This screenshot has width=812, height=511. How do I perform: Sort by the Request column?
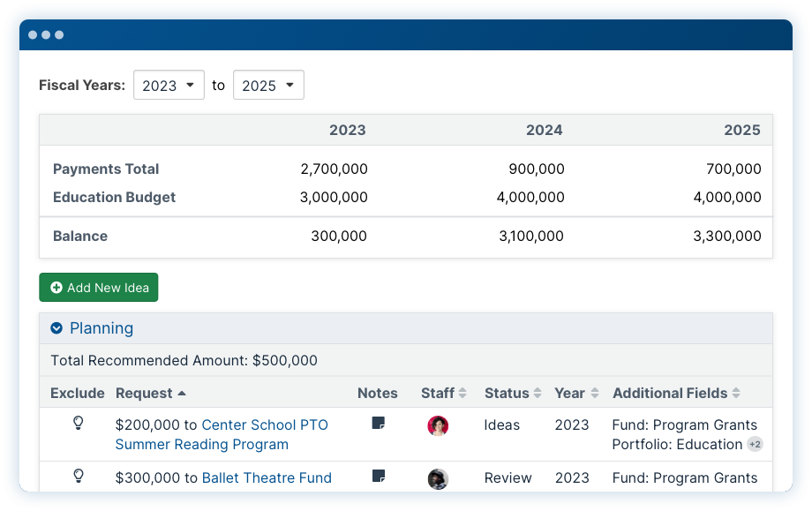tap(150, 393)
